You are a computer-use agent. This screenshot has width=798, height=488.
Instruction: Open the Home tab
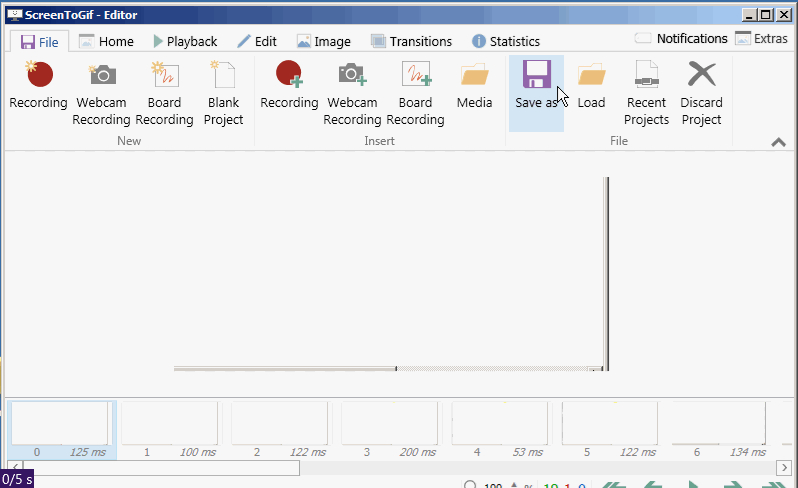[106, 41]
